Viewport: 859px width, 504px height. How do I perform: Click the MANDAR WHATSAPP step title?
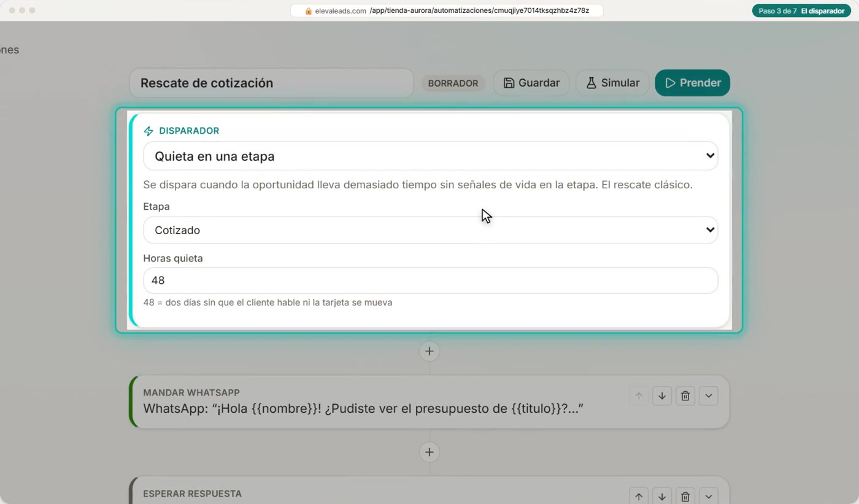(191, 392)
